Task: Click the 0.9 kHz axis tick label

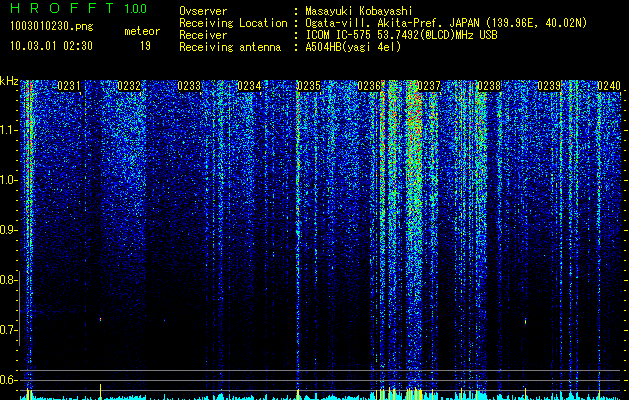Action: coord(9,230)
